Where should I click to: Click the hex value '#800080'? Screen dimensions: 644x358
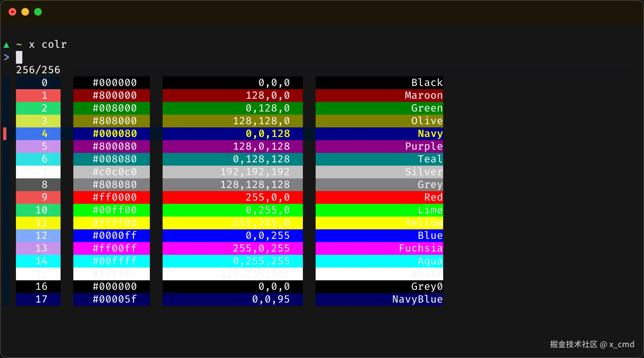115,147
